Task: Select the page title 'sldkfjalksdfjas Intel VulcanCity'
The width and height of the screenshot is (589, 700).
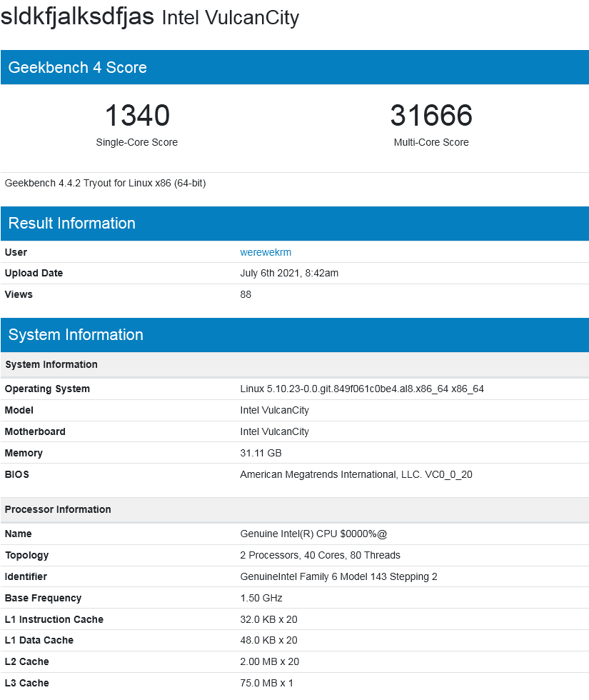Action: [150, 17]
